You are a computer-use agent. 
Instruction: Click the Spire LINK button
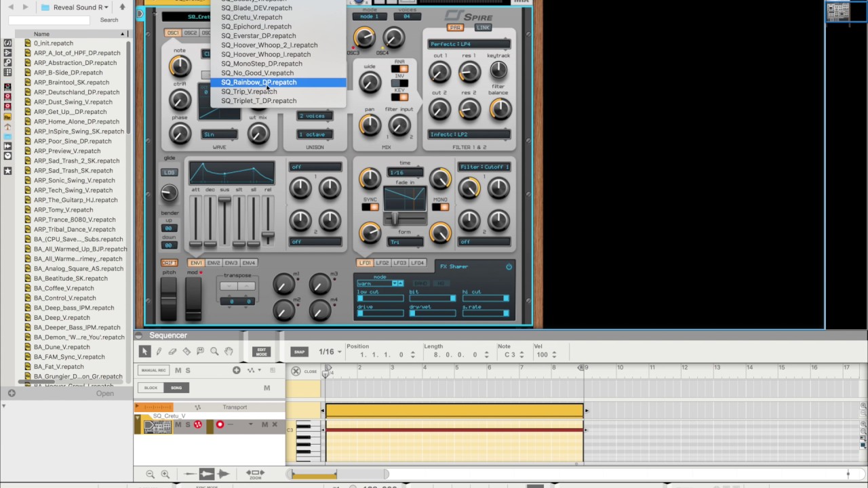(483, 28)
